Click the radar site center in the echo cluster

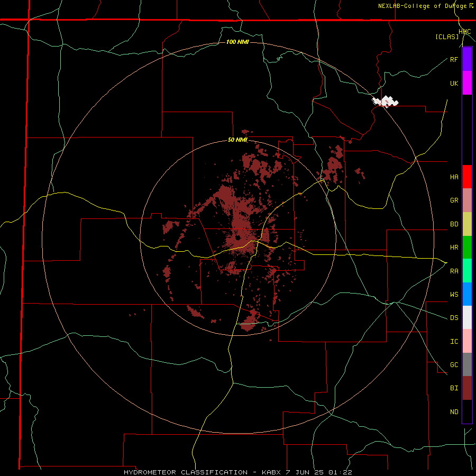(x=237, y=237)
